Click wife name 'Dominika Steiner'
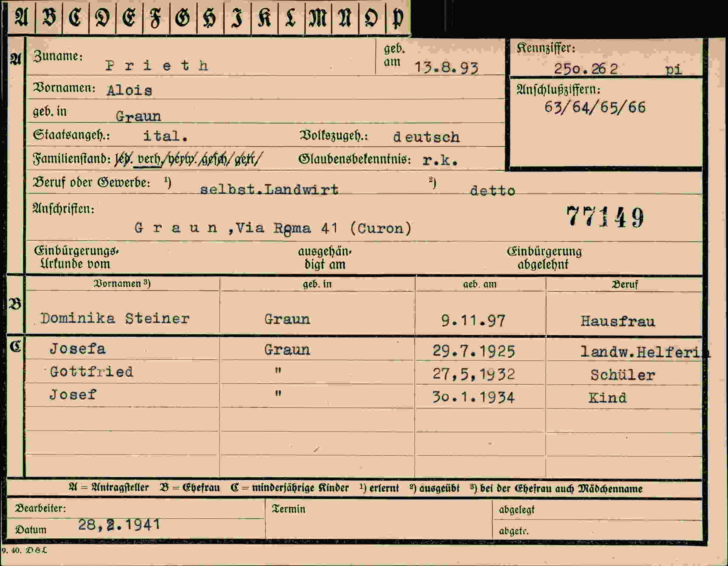728x566 pixels. tap(115, 319)
